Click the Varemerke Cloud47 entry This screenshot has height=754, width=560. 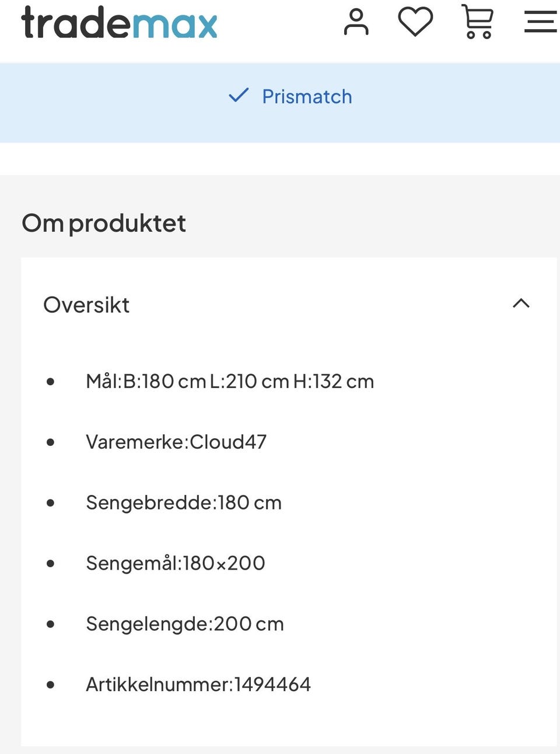(x=176, y=442)
